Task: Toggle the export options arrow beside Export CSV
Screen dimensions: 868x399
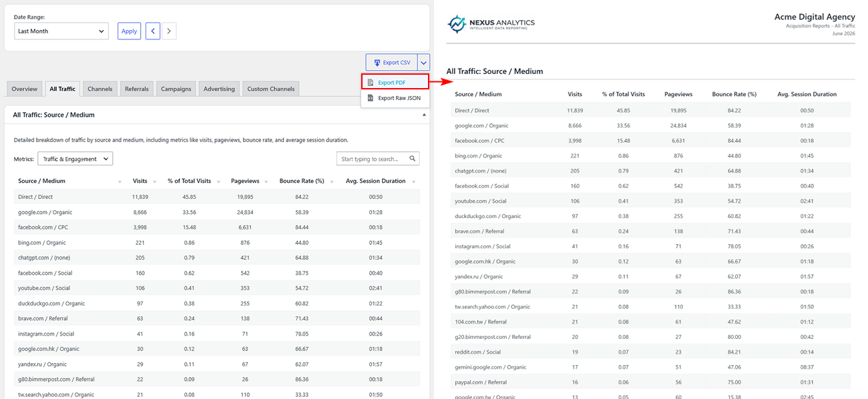Action: (423, 62)
